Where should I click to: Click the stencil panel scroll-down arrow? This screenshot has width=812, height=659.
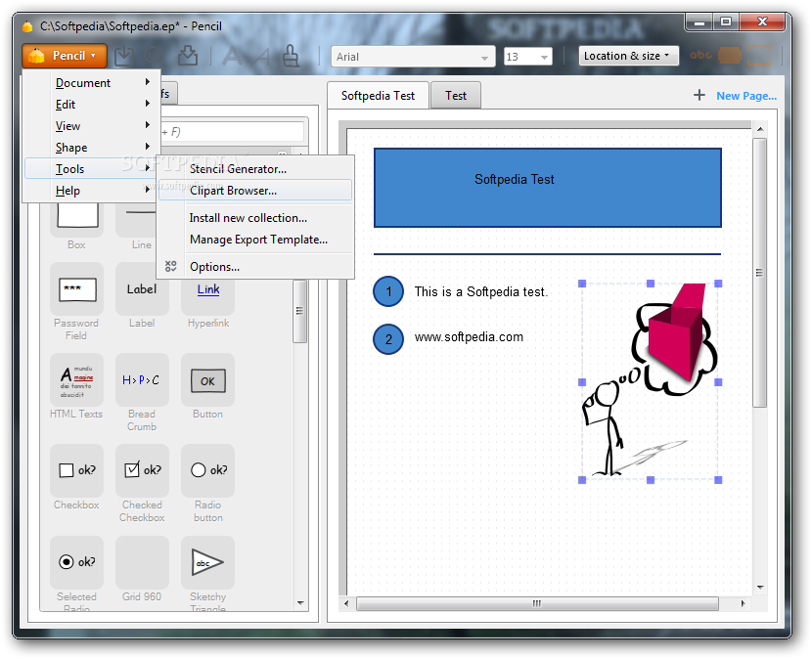(x=299, y=603)
